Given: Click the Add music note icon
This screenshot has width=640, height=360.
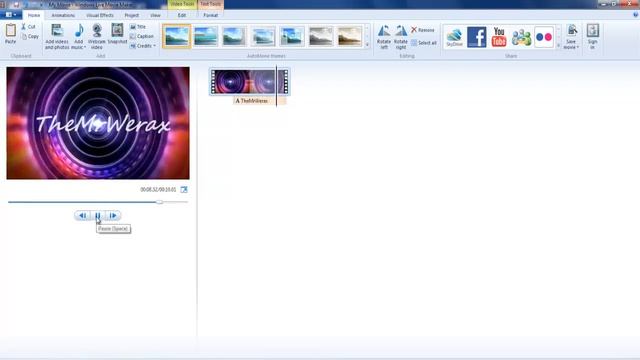Looking at the screenshot, I should 79,31.
